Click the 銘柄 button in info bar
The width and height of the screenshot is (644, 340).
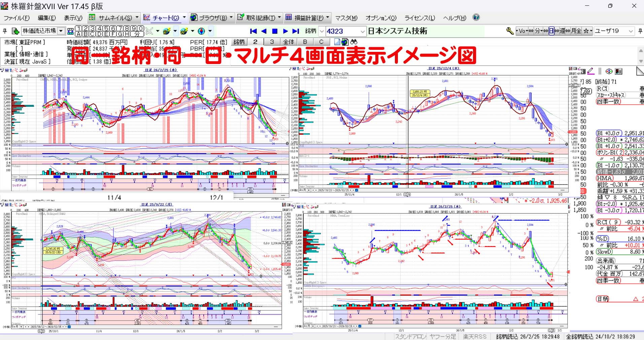[239, 42]
